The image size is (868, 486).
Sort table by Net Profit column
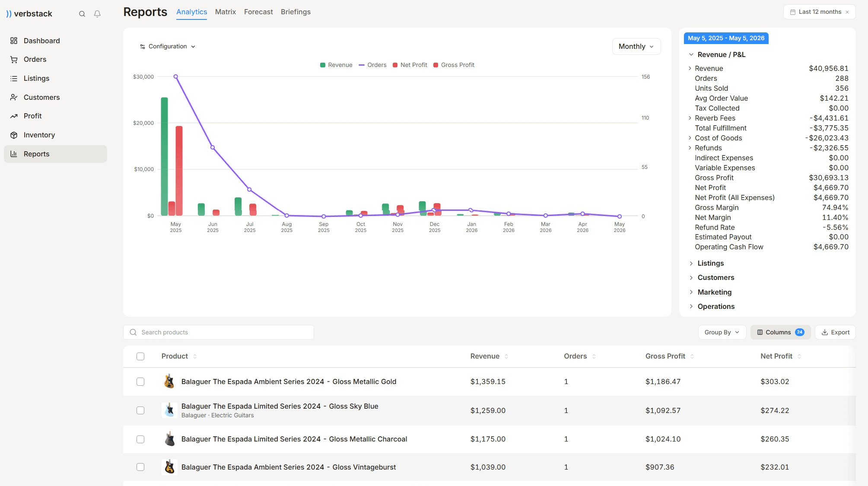pos(781,356)
